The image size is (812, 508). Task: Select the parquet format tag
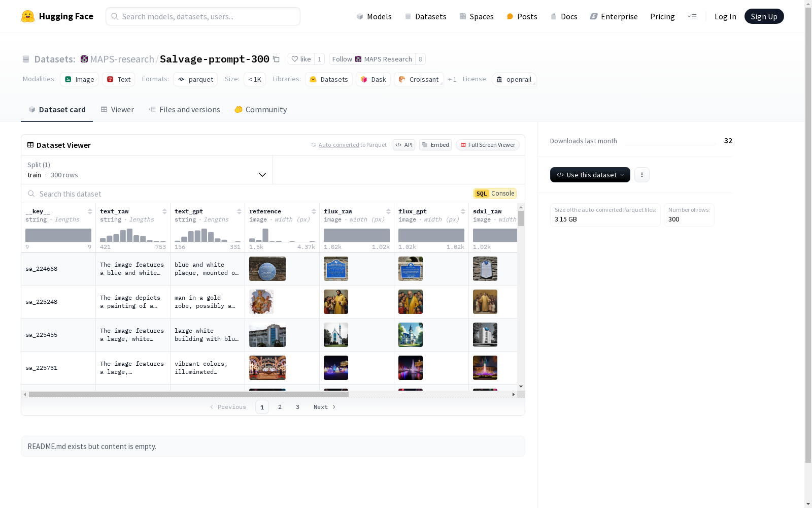point(195,79)
